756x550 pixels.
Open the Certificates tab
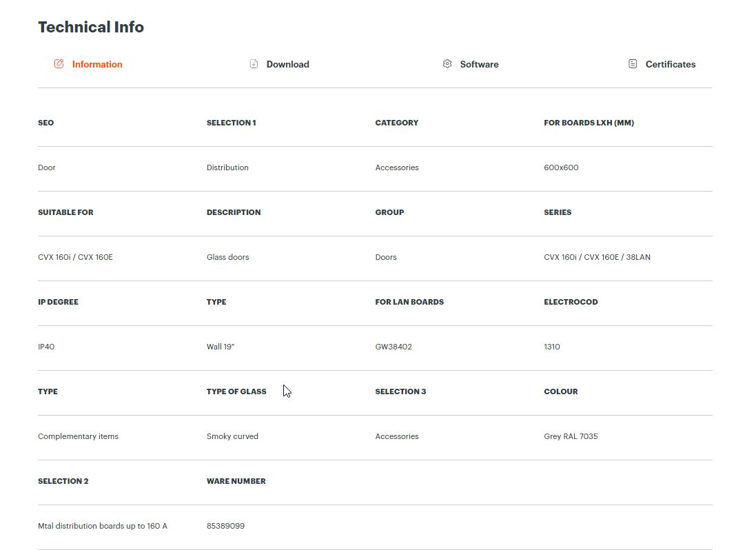662,64
